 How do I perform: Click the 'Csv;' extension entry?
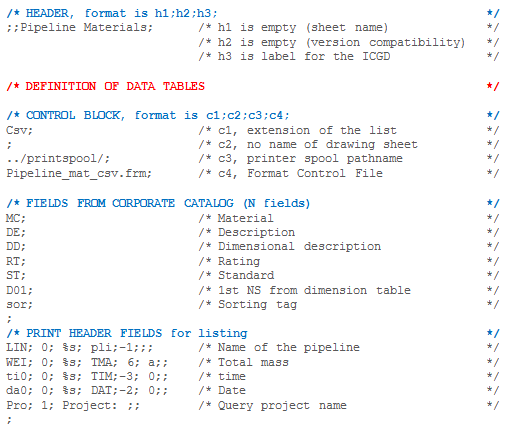pos(19,130)
